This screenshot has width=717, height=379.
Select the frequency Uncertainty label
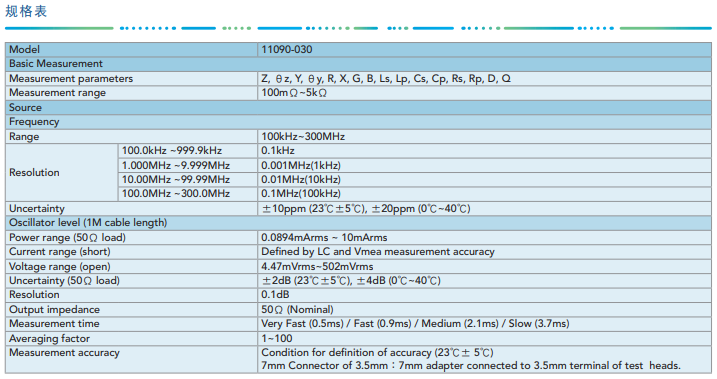[x=37, y=208]
